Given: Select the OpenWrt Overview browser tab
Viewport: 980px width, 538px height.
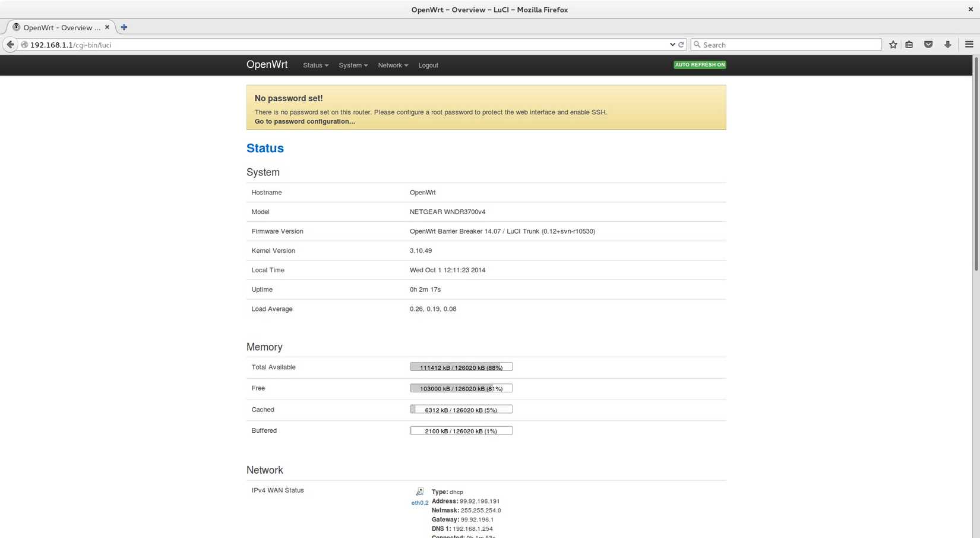Looking at the screenshot, I should 59,27.
